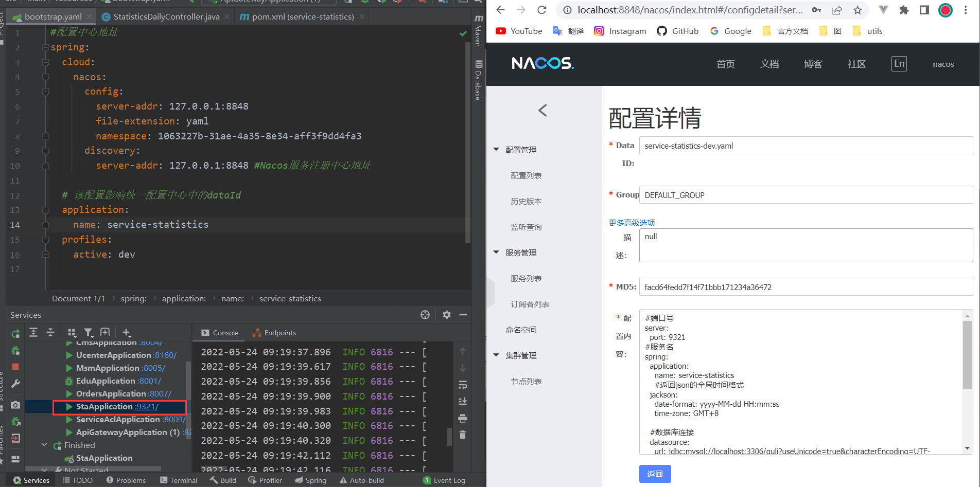This screenshot has height=487, width=980.
Task: Collapse all services in the tree
Action: tap(50, 332)
